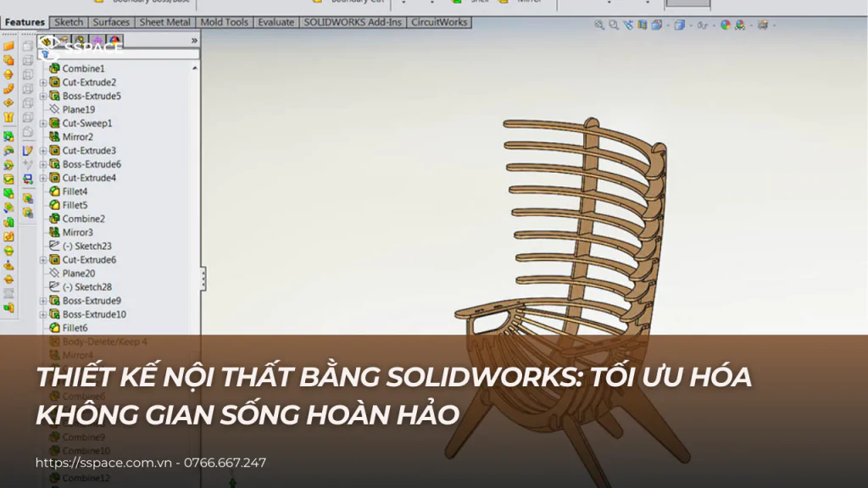Expand the Cut-Extrude2 feature node
The width and height of the screenshot is (868, 488).
click(43, 82)
